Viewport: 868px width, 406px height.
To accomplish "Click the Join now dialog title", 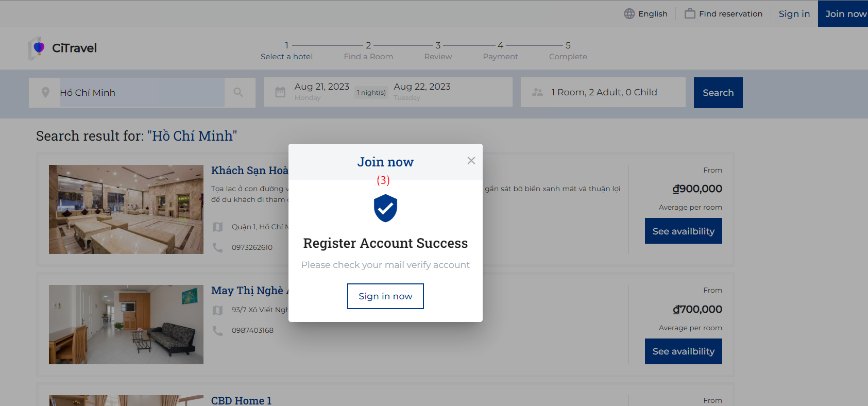I will pos(385,162).
